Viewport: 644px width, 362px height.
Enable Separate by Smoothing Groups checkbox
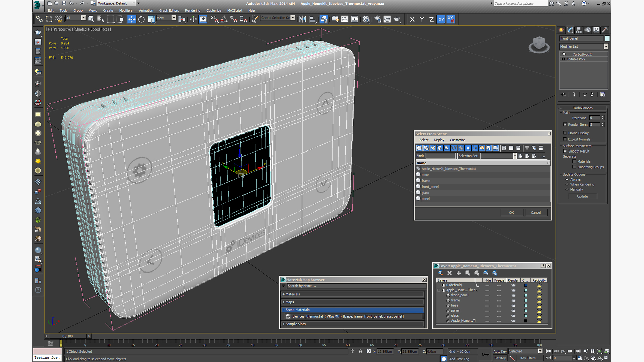(x=574, y=167)
